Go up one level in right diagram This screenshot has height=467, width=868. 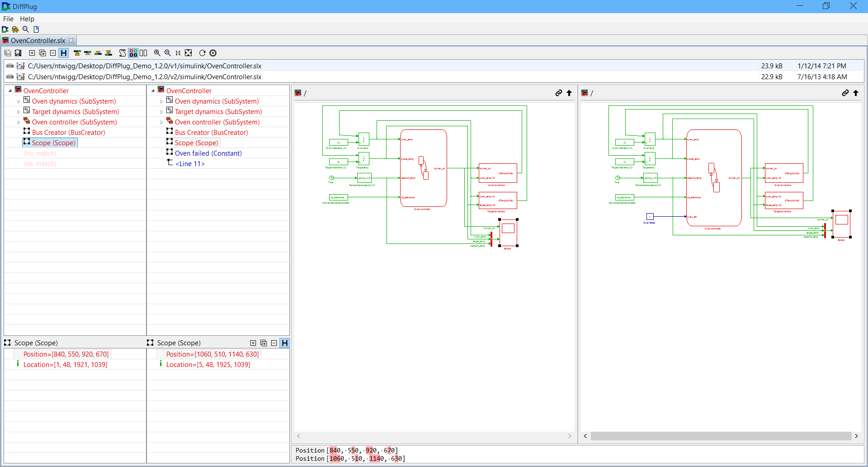tap(856, 93)
